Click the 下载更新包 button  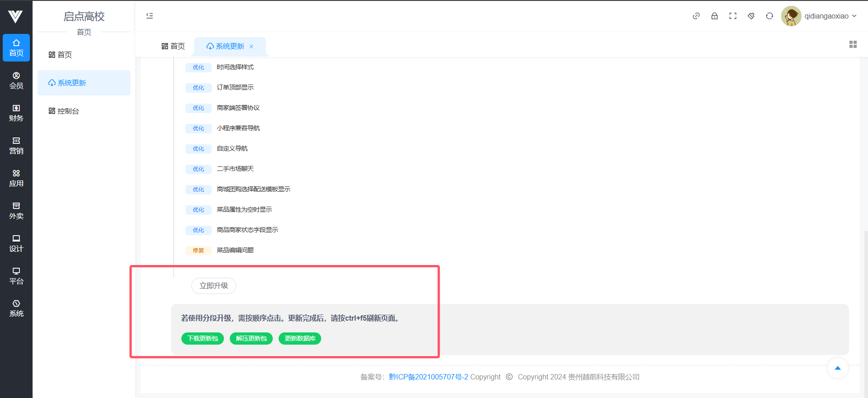(203, 338)
